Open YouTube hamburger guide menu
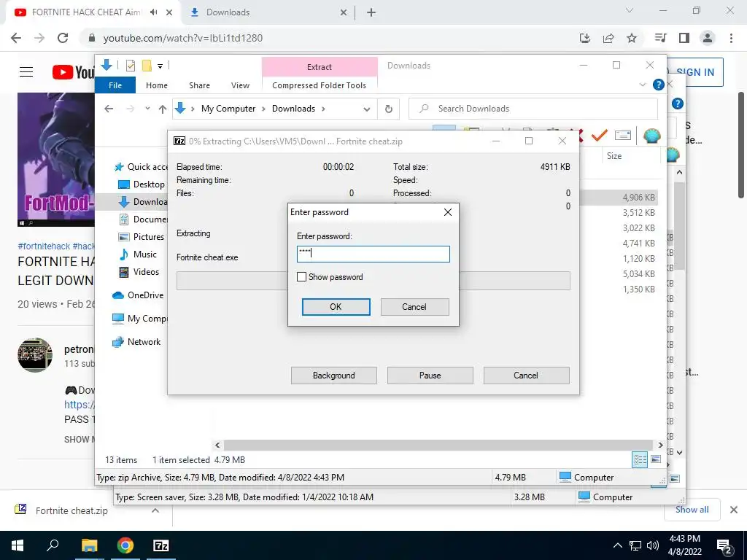Screen dimensions: 747x560 [26, 72]
